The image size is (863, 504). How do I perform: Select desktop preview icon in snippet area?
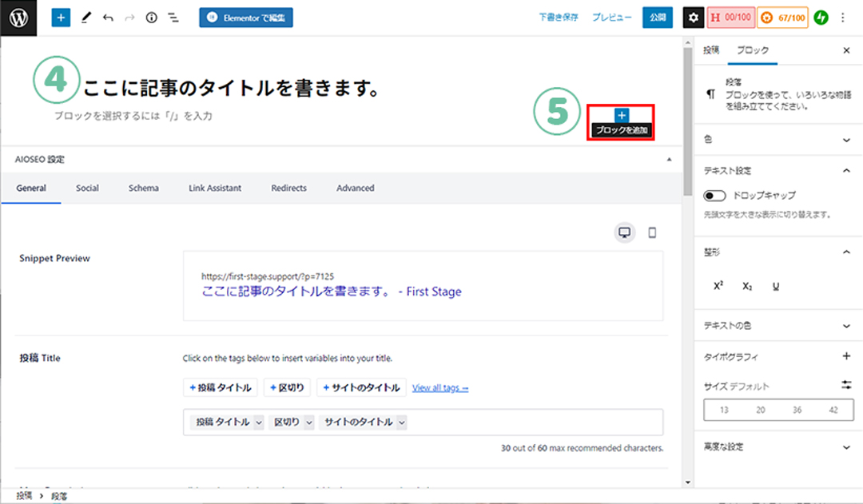(x=625, y=232)
